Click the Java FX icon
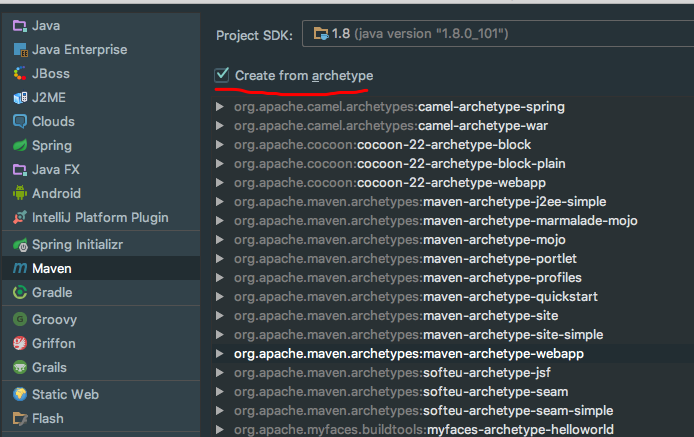The height and width of the screenshot is (437, 694). coord(19,170)
